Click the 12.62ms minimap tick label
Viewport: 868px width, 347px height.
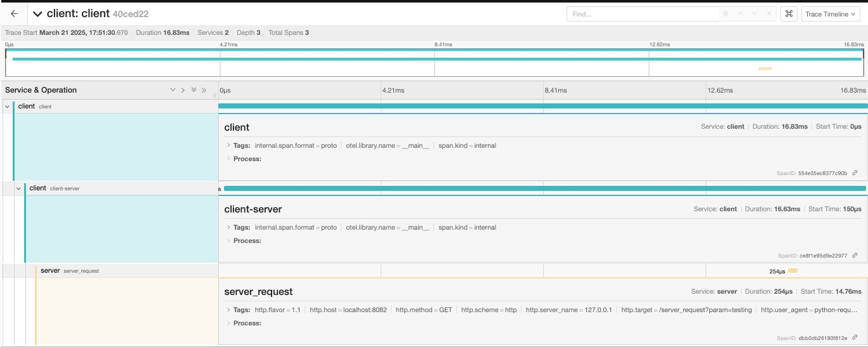coord(659,44)
